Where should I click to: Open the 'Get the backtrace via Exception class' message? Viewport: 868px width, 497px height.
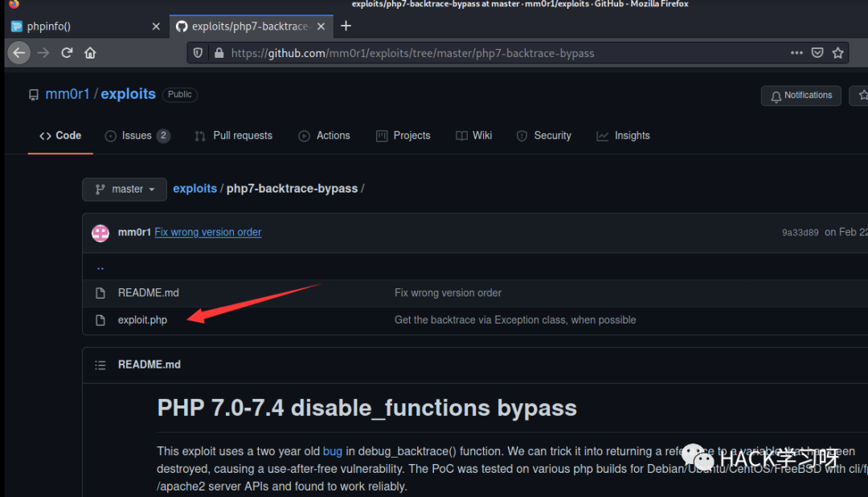click(515, 320)
